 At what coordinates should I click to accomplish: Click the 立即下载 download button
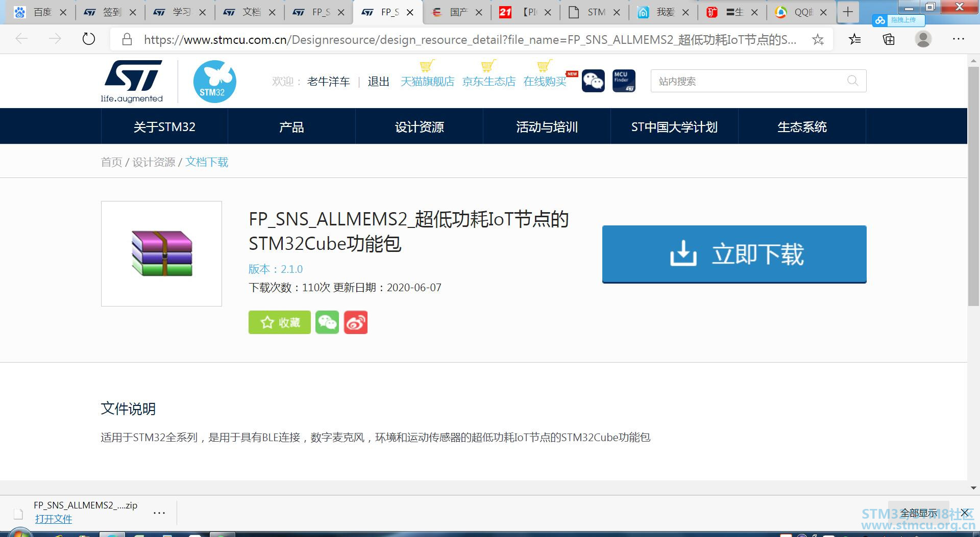(x=734, y=254)
